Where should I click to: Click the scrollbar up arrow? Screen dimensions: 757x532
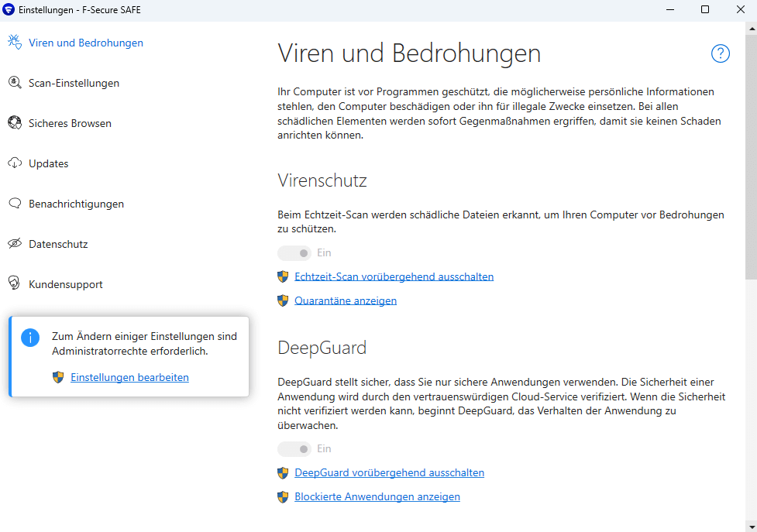point(752,28)
